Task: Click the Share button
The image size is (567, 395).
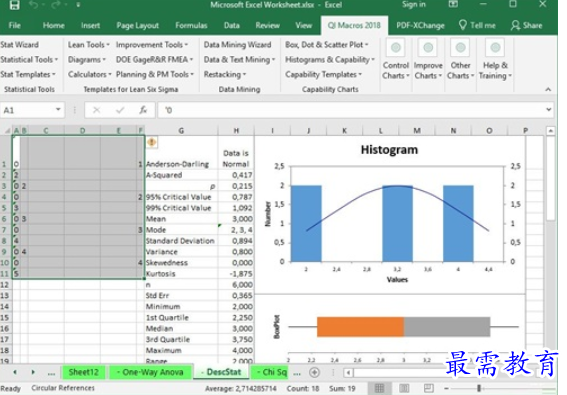Action: click(526, 25)
